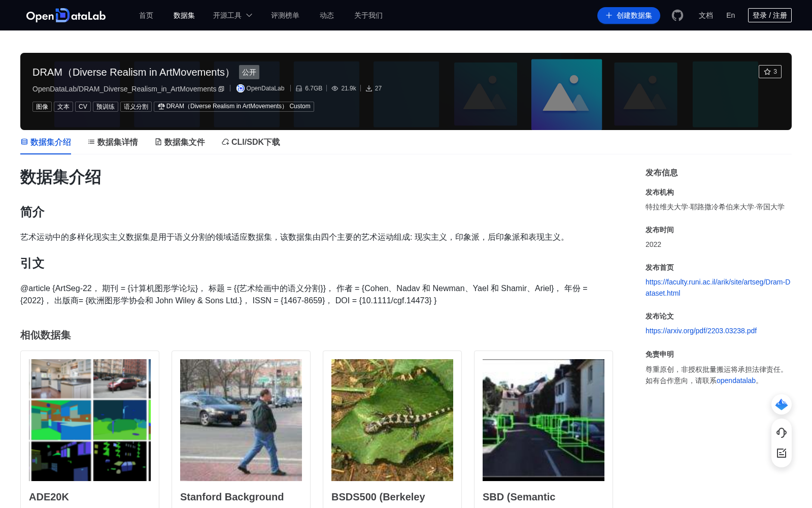This screenshot has width=812, height=508.
Task: Go to the 首页 nav item
Action: pos(146,15)
